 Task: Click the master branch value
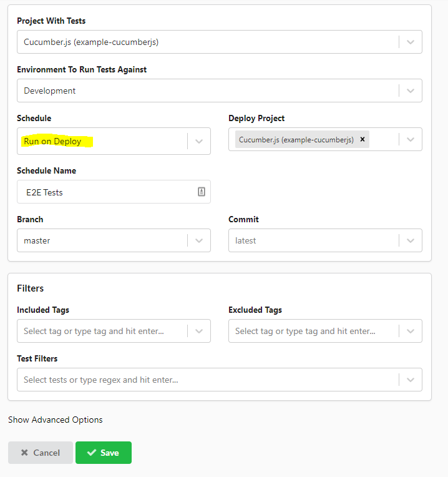pyautogui.click(x=37, y=240)
